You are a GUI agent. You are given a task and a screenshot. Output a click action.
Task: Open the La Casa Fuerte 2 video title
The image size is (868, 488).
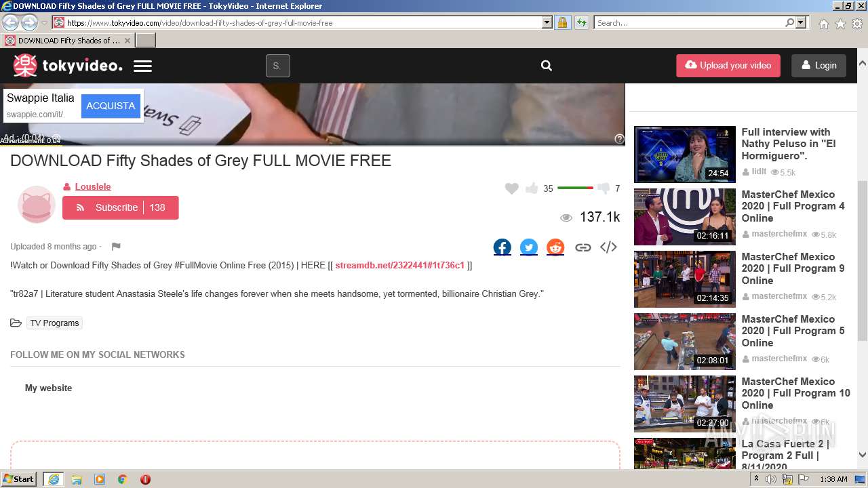tap(785, 455)
